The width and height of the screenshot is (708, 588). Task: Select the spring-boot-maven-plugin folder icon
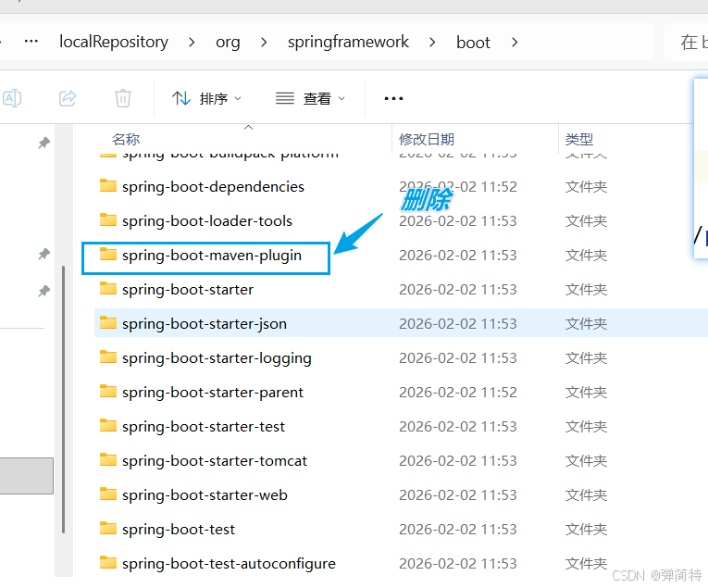tap(108, 255)
